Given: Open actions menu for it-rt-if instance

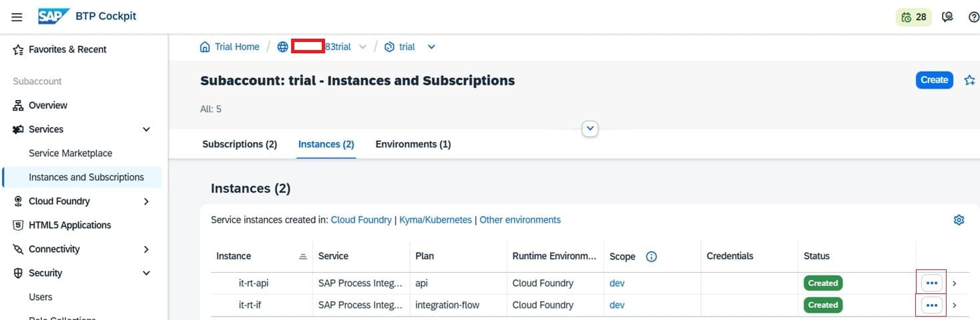Looking at the screenshot, I should click(932, 305).
